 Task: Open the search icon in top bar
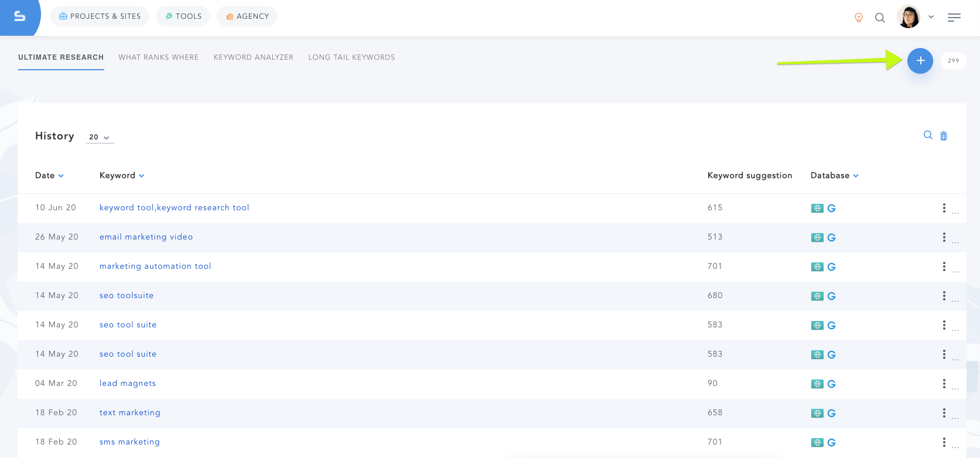point(880,18)
